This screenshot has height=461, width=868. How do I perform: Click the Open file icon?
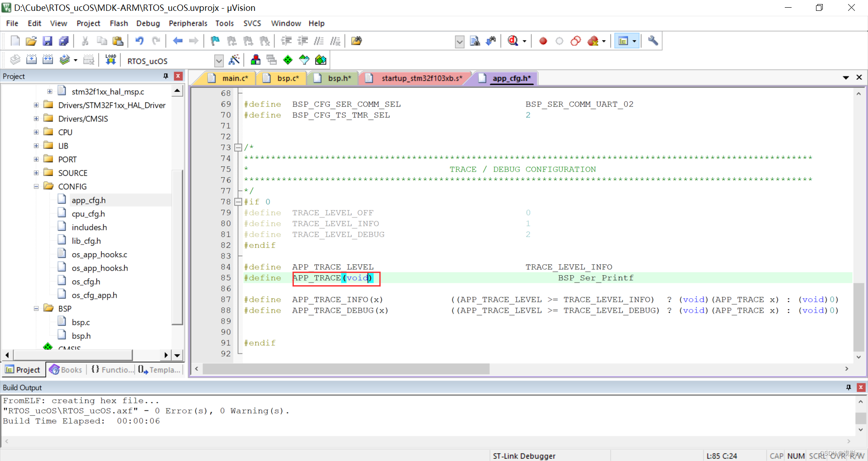[x=31, y=41]
